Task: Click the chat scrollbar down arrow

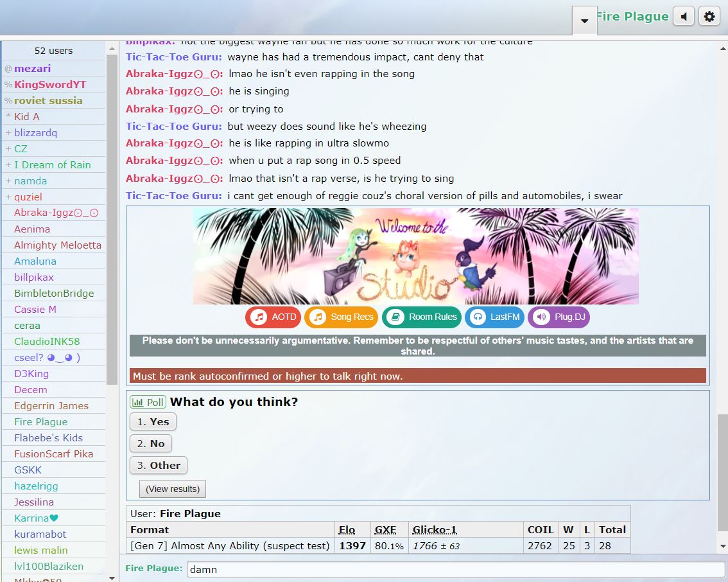Action: tap(723, 546)
